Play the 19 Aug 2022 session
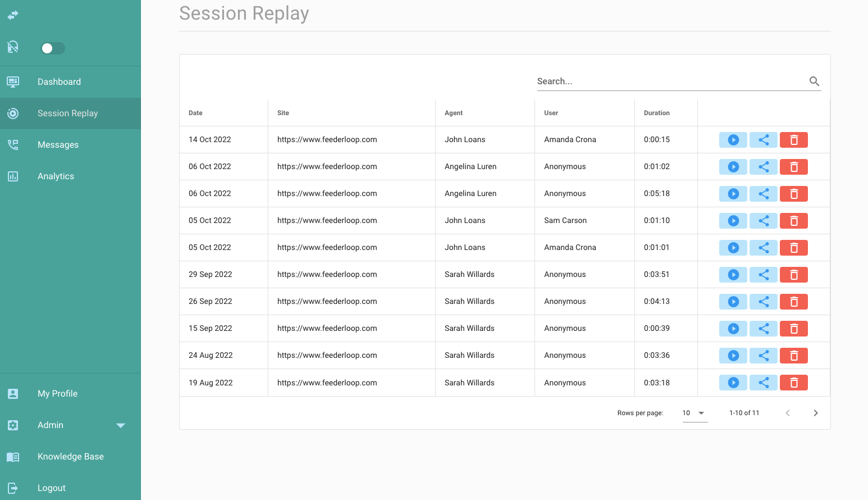The width and height of the screenshot is (868, 500). [733, 383]
